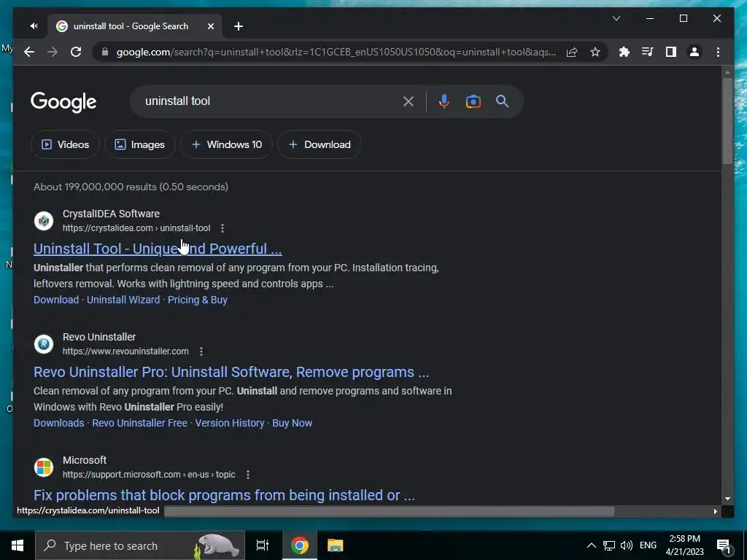This screenshot has width=747, height=560.
Task: Open the media control icon in toolbar
Action: [648, 52]
